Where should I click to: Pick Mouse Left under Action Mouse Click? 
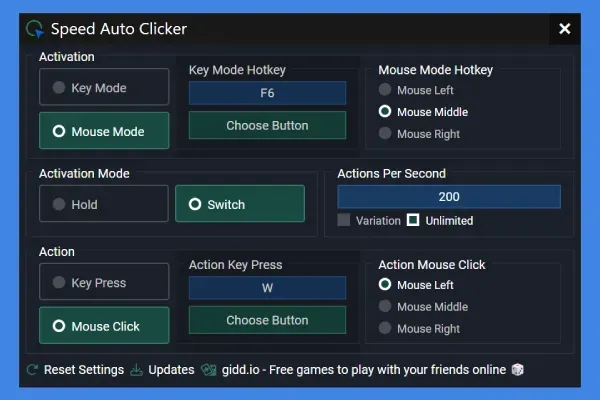[416, 285]
